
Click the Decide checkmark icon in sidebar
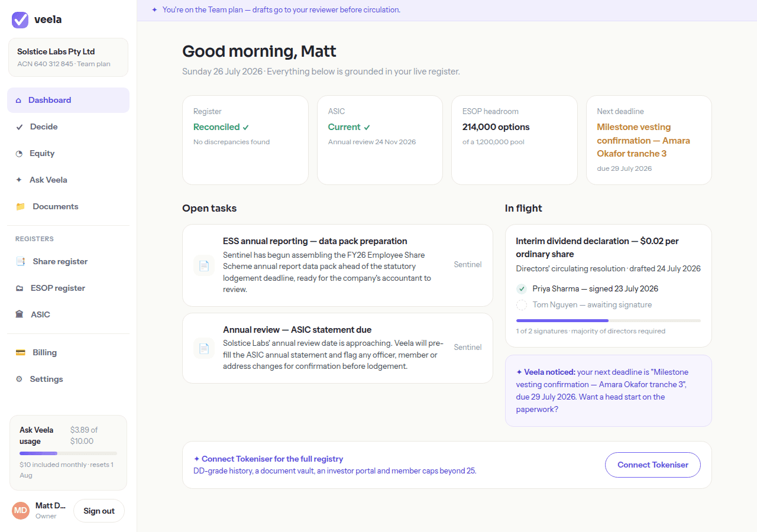coord(19,127)
